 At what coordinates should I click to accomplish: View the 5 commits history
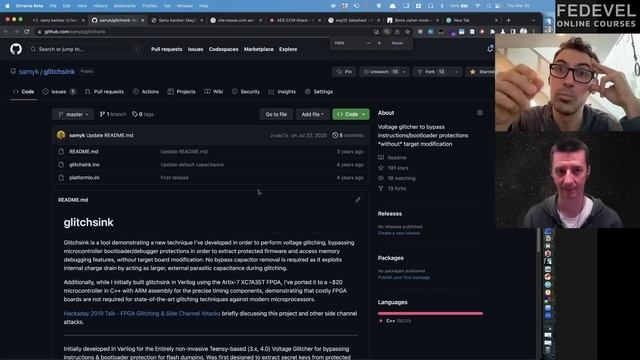point(348,135)
